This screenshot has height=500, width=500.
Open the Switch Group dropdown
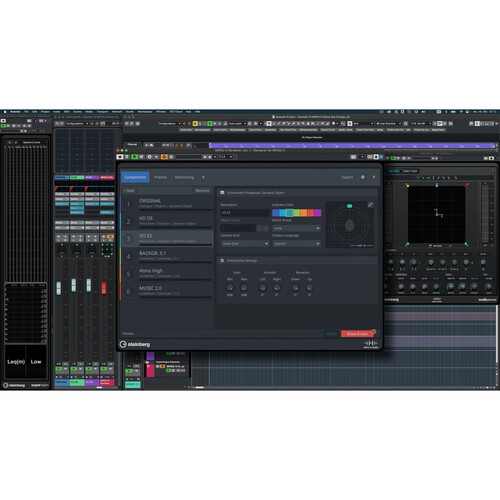296,228
